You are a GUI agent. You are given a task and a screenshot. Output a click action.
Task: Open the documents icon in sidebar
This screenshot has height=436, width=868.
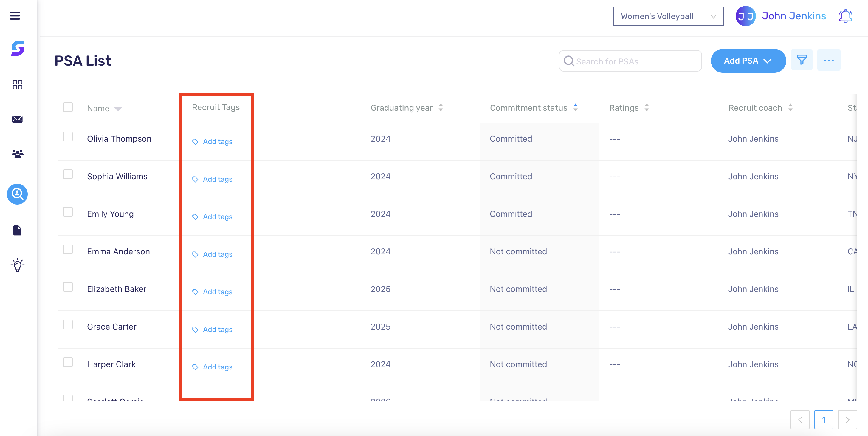click(17, 230)
